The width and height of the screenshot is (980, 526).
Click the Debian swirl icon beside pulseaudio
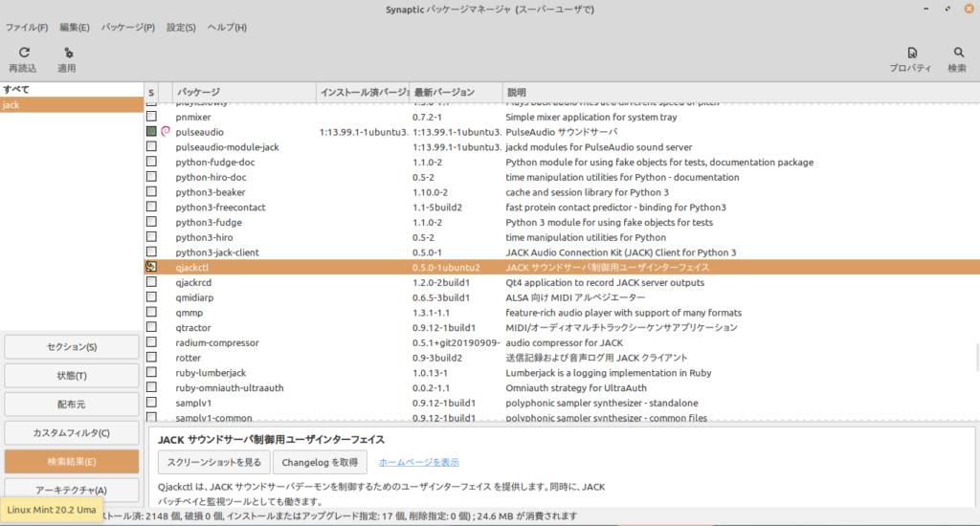166,132
